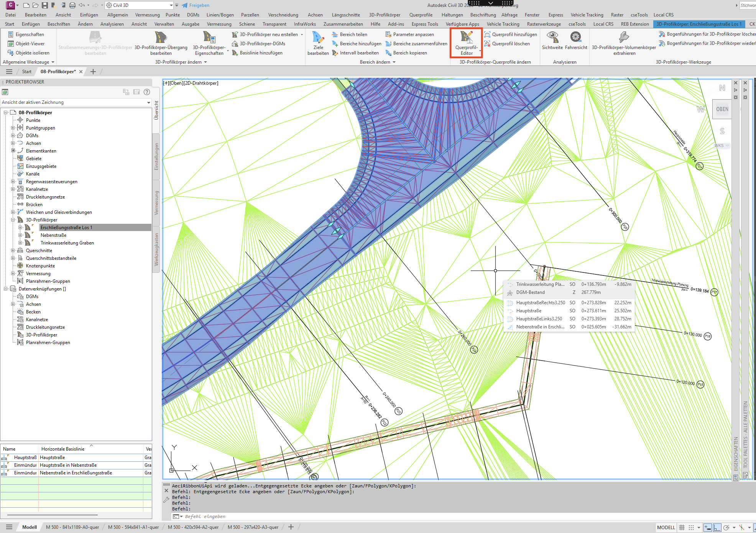Screen dimensions: 756x533
Task: Switch to M 500 - 420x594-A2-quer layout tab
Action: click(193, 527)
